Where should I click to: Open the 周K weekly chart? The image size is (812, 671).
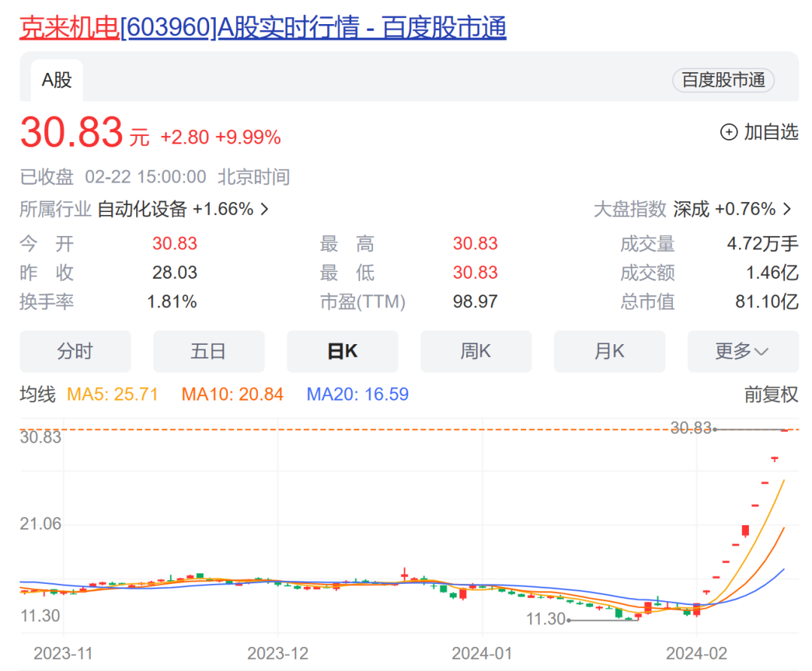coord(476,351)
